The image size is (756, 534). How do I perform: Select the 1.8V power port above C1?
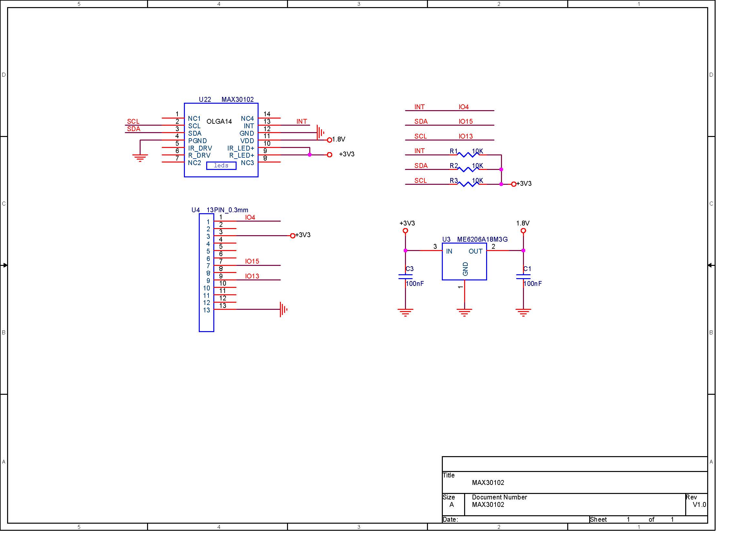523,231
